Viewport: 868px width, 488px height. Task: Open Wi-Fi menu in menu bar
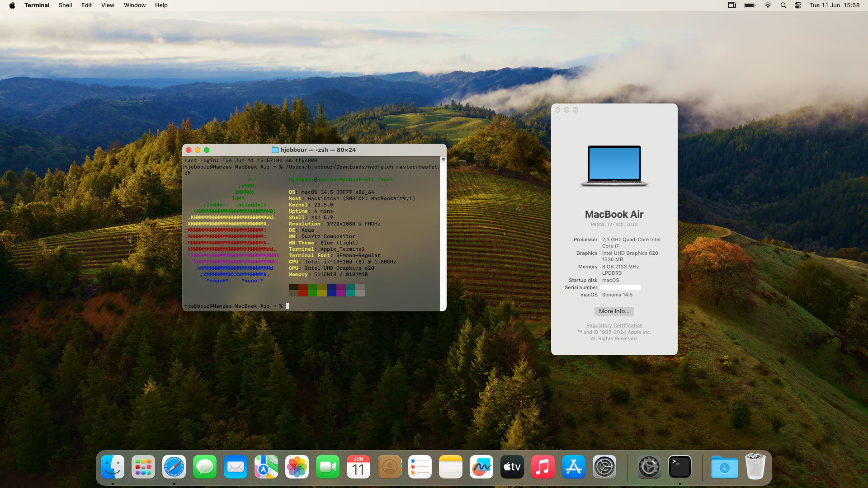(768, 5)
